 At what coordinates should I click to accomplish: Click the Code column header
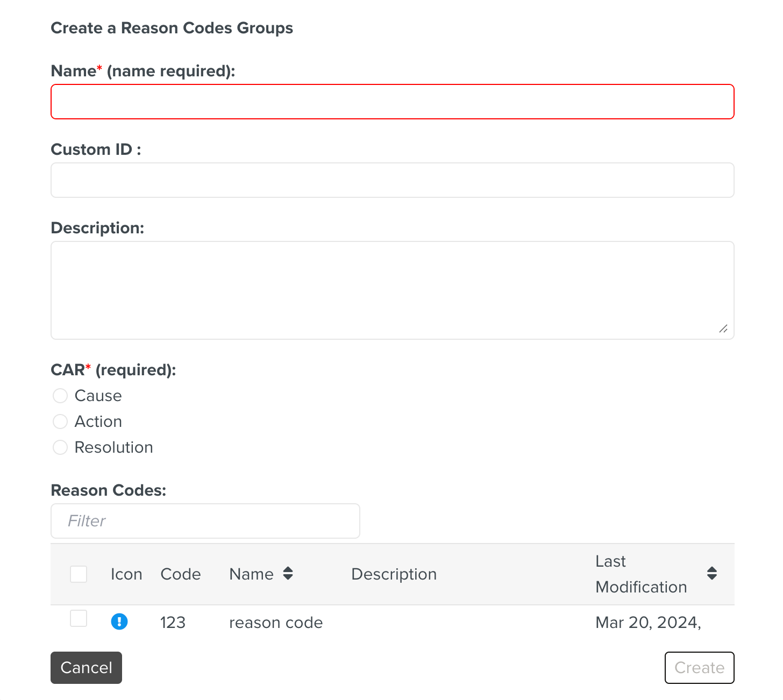pyautogui.click(x=181, y=574)
